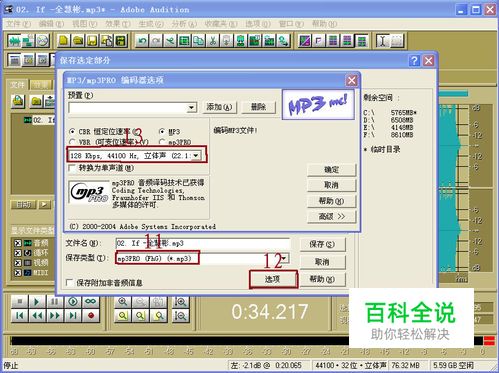Screen dimensions: 499x373
Task: Click 删除 delete preset button
Action: (x=258, y=107)
